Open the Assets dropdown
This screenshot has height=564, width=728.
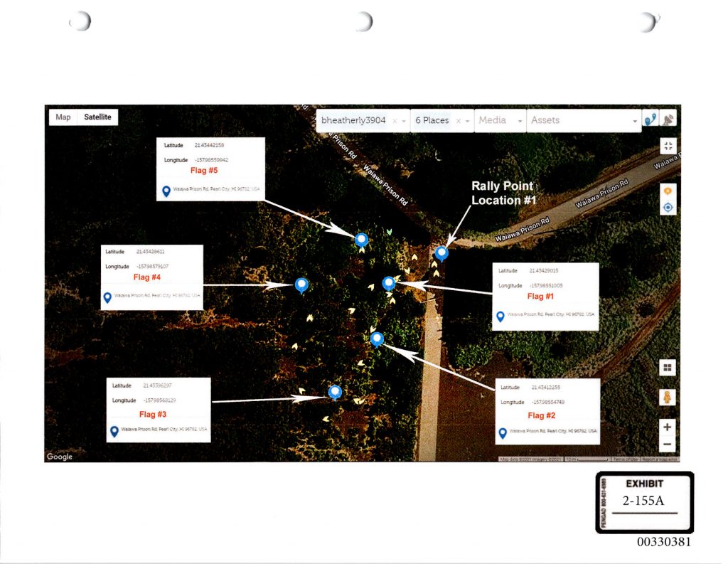pyautogui.click(x=635, y=121)
